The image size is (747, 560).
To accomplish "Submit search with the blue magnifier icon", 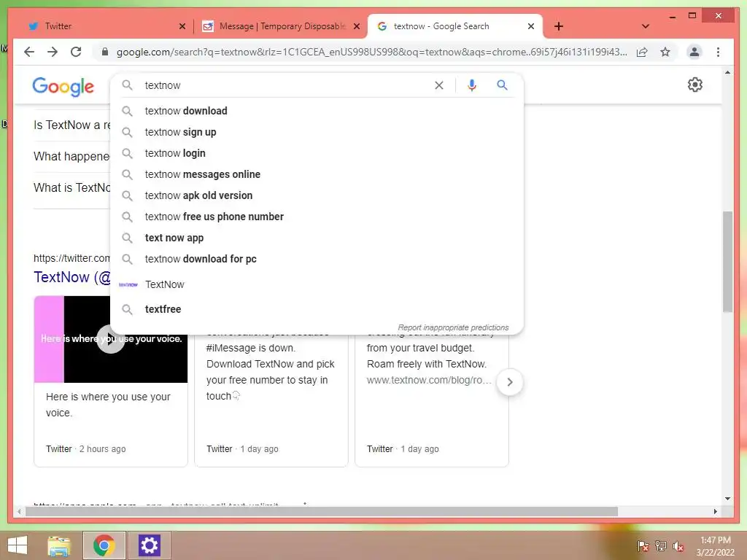I will coord(502,85).
